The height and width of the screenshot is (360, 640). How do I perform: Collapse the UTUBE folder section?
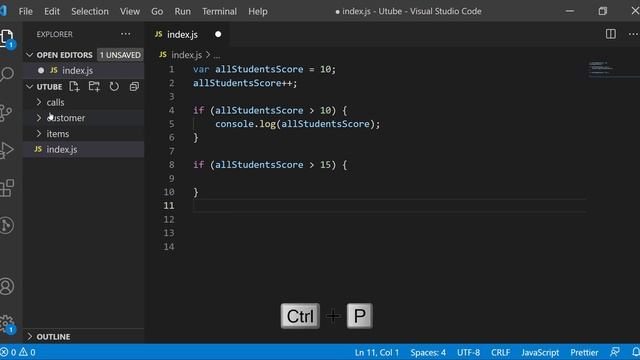29,87
